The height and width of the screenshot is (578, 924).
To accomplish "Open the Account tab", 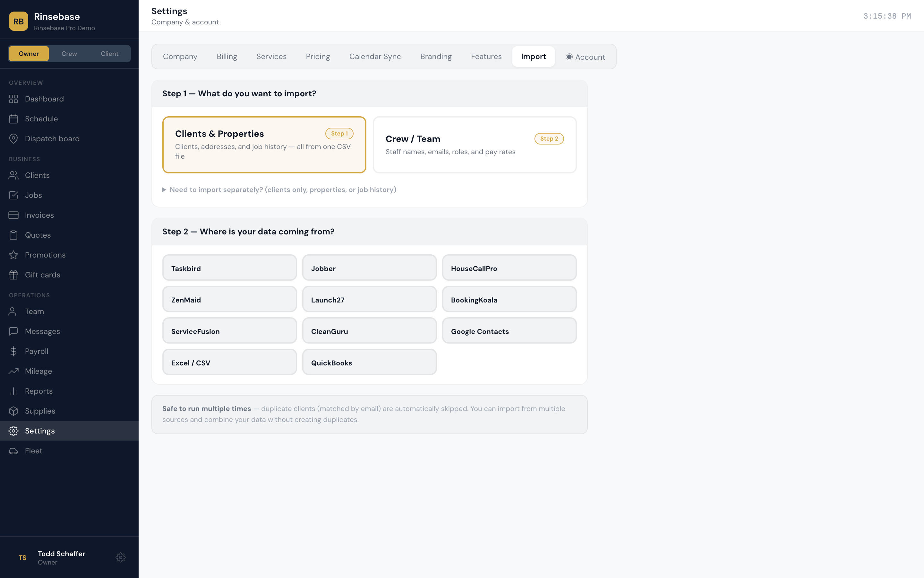I will pyautogui.click(x=585, y=57).
